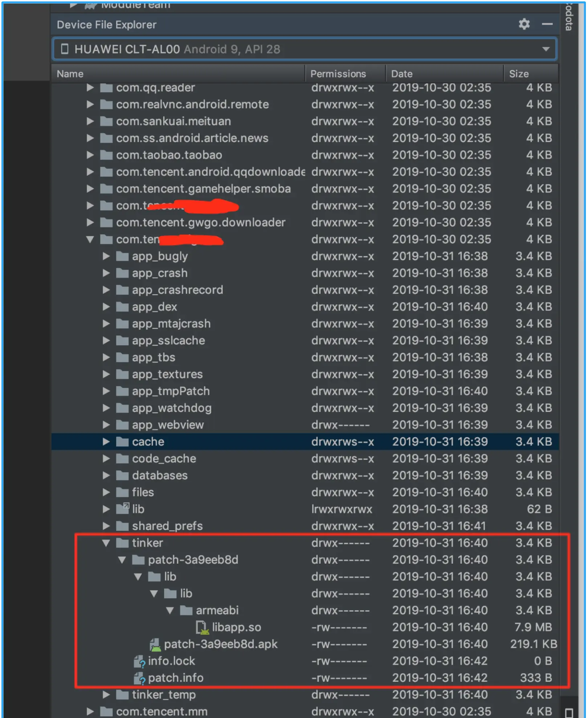588x718 pixels.
Task: Click the 62 B size value
Action: point(539,509)
